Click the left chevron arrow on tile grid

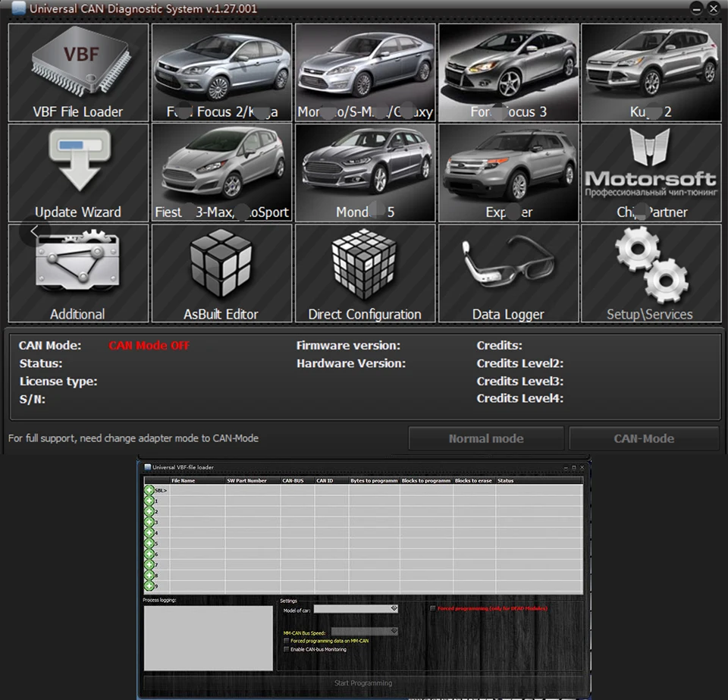34,231
